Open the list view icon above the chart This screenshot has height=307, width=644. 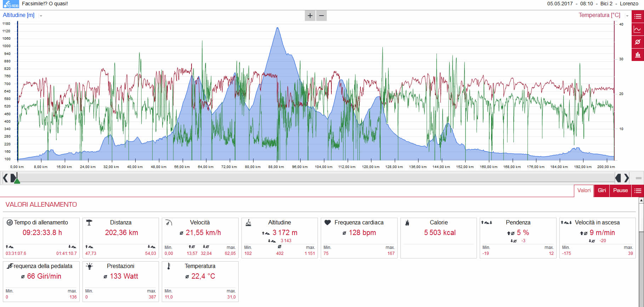click(x=638, y=16)
